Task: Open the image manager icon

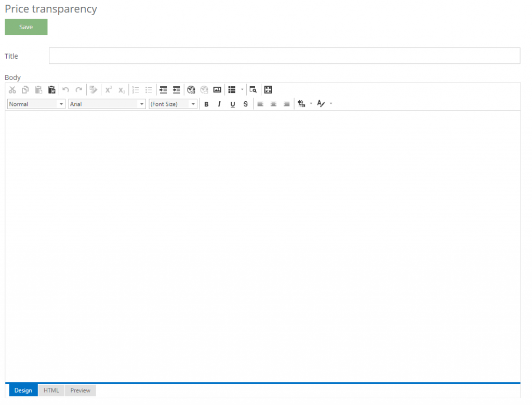Action: click(217, 90)
